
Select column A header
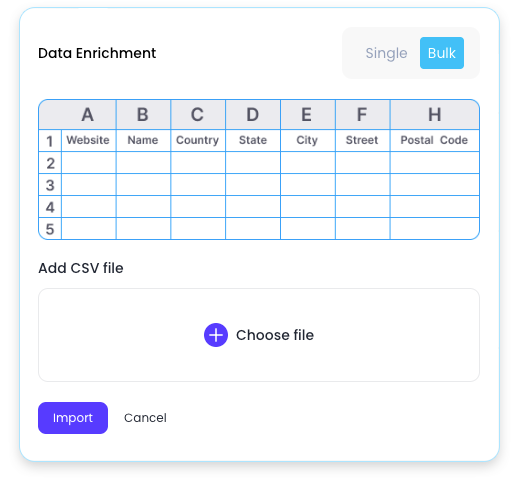(x=87, y=115)
